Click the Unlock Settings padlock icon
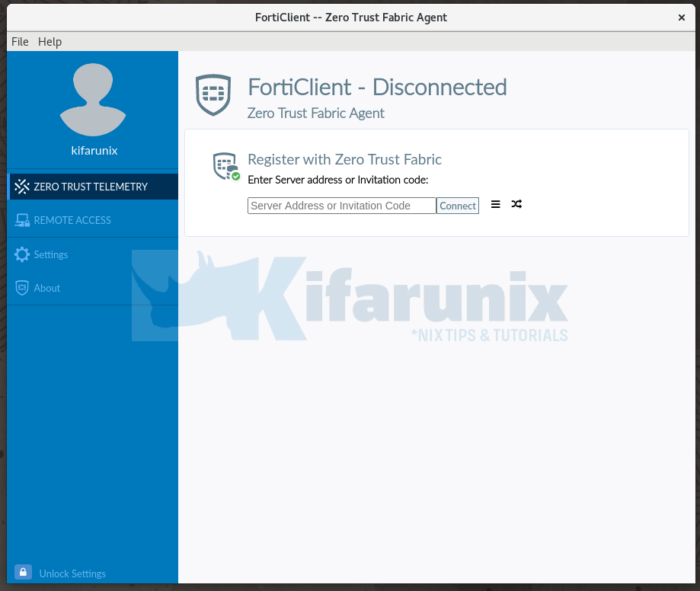Viewport: 700px width, 591px height. click(x=23, y=572)
